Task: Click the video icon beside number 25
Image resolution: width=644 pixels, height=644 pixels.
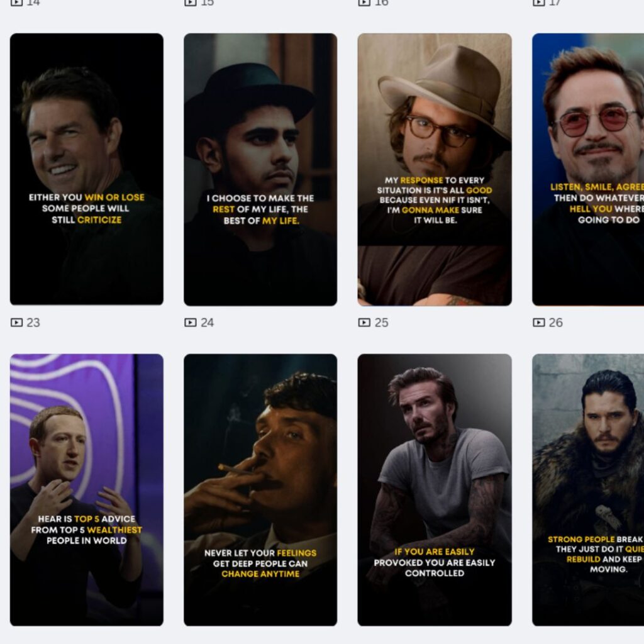Action: click(x=364, y=323)
